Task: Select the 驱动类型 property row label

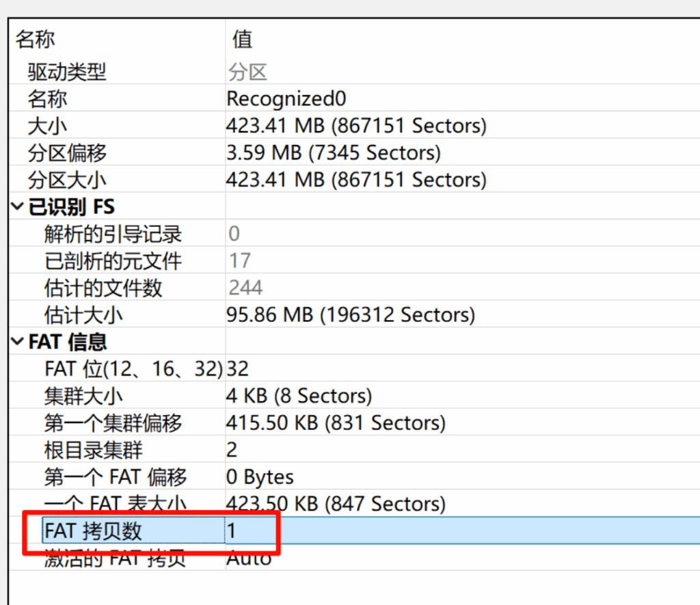Action: click(x=67, y=72)
